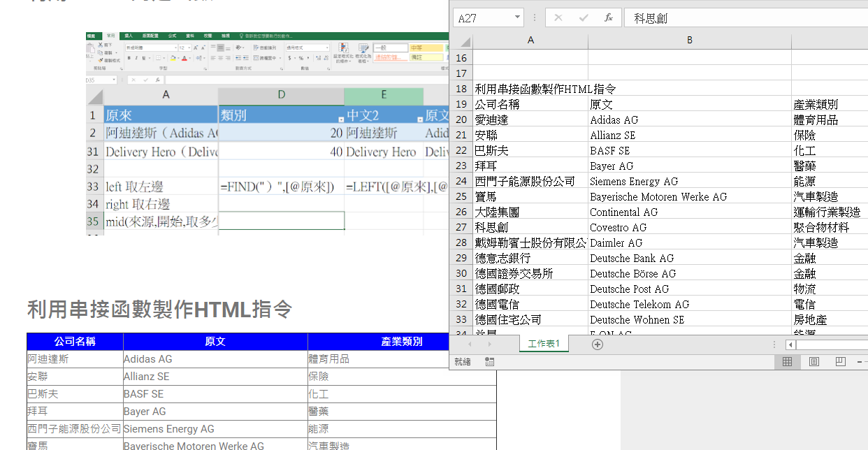Click Excel cell 巴斯夫 in row 22
This screenshot has width=868, height=450.
531,150
